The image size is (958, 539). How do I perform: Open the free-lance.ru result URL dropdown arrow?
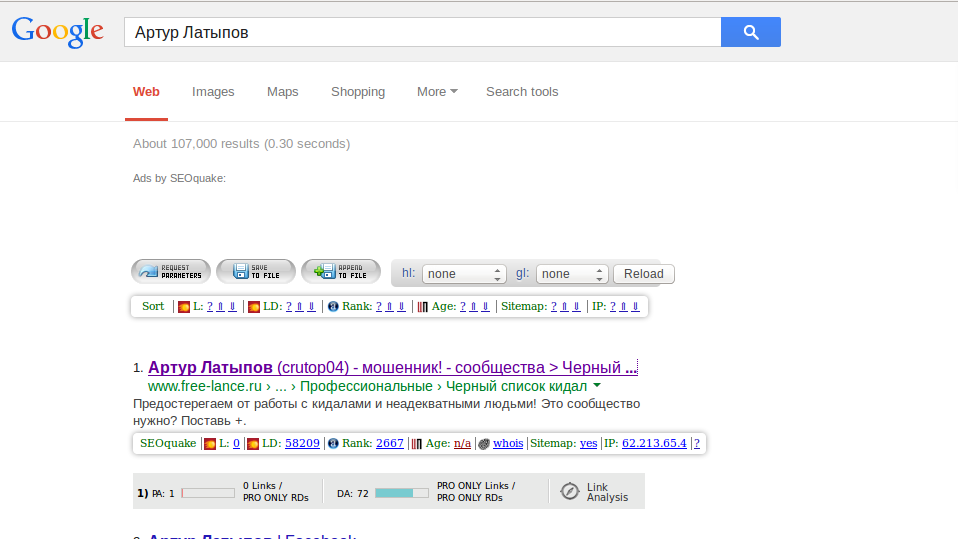click(x=597, y=386)
